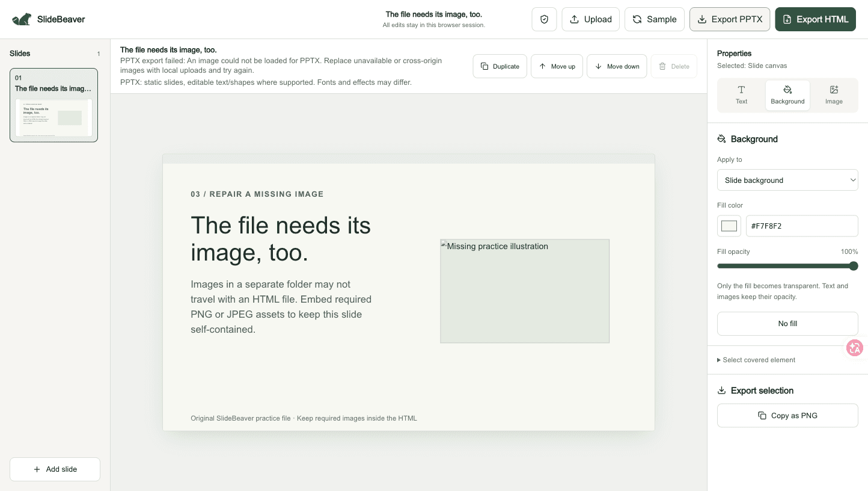
Task: Open the shield check button in header
Action: 545,19
